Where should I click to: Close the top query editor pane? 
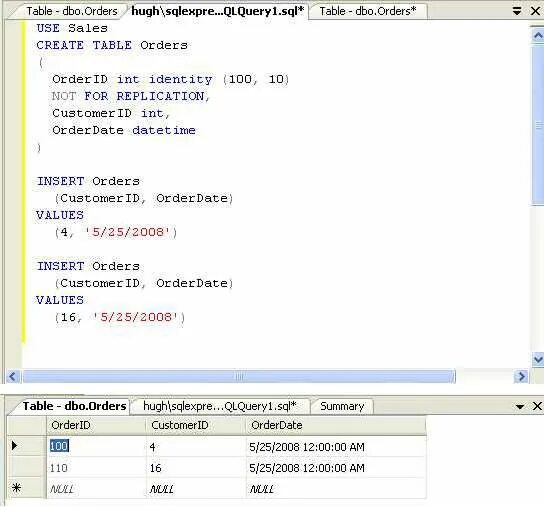tap(536, 11)
